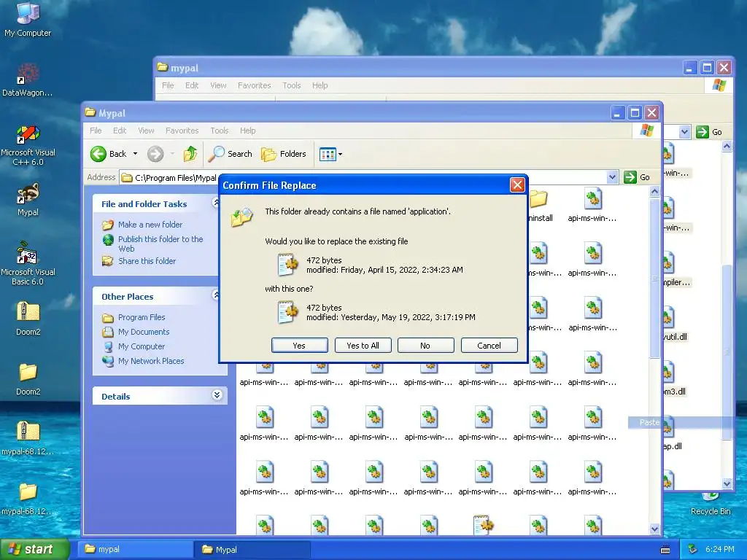Open Help menu in background mypal window
This screenshot has height=560, width=747.
[320, 85]
